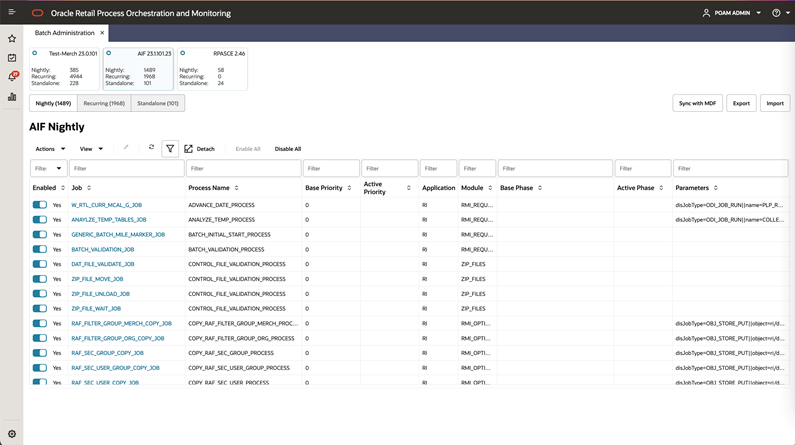795x445 pixels.
Task: Open the Tasks clipboard icon in sidebar
Action: tap(12, 58)
